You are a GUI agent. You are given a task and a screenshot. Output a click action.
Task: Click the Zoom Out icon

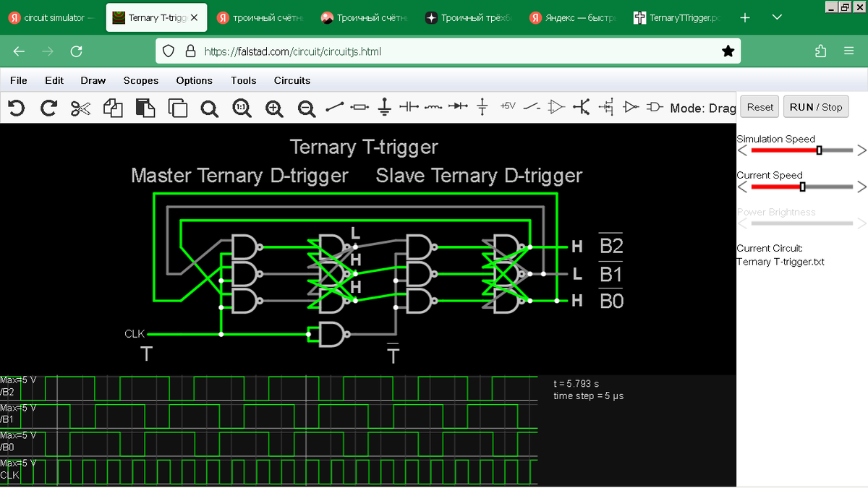pyautogui.click(x=307, y=108)
